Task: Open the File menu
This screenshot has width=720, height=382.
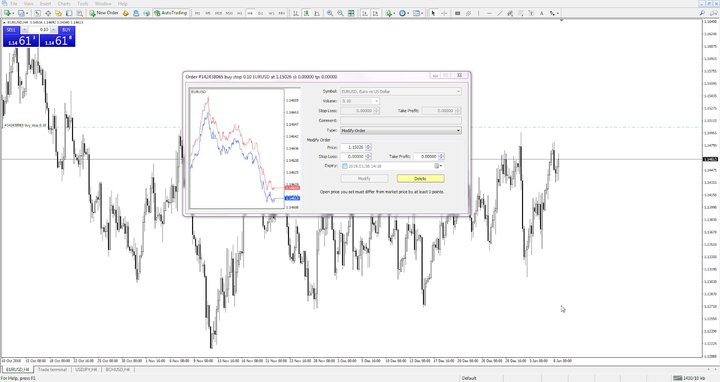Action: click(x=13, y=4)
